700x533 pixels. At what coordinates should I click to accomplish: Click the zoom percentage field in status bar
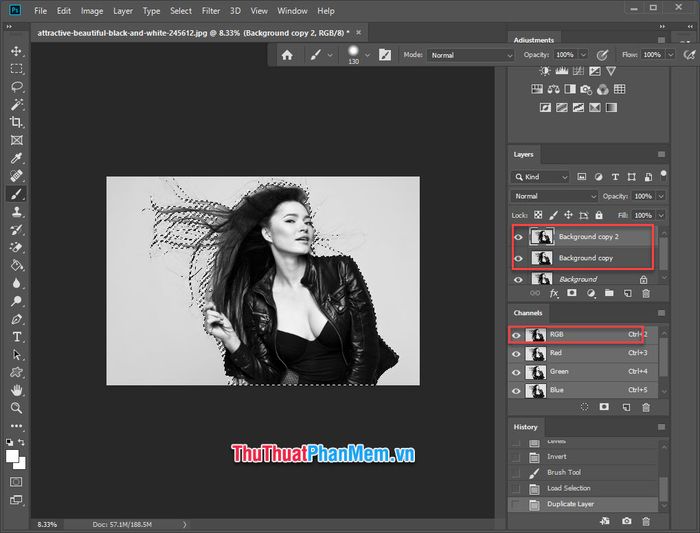click(x=47, y=525)
